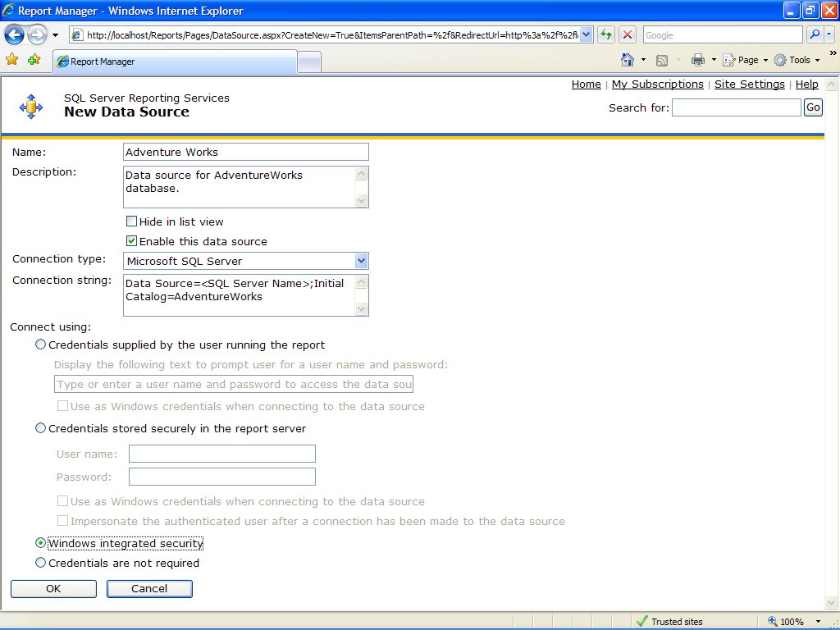The width and height of the screenshot is (840, 630).
Task: Click inside the Description text area
Action: coord(239,187)
